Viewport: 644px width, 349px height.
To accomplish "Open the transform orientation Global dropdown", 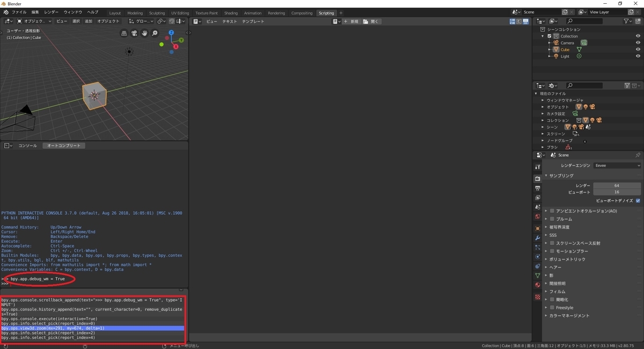I will point(141,21).
